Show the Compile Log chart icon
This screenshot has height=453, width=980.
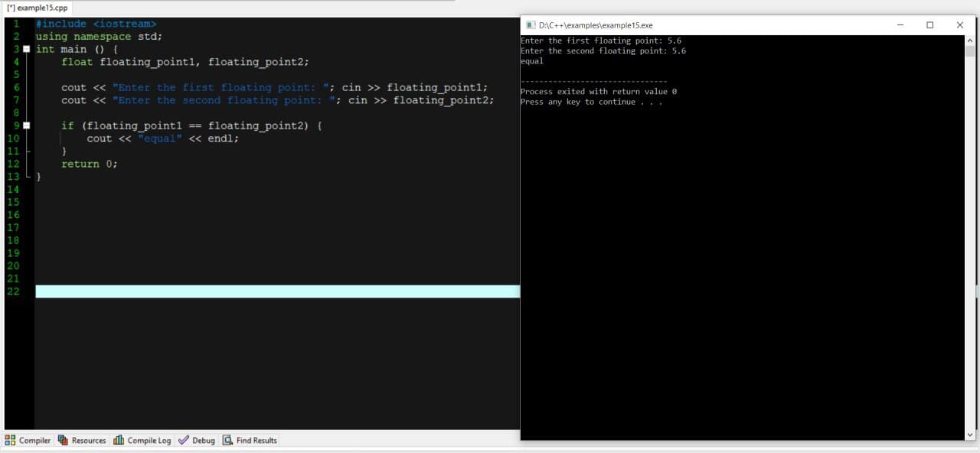coord(119,440)
